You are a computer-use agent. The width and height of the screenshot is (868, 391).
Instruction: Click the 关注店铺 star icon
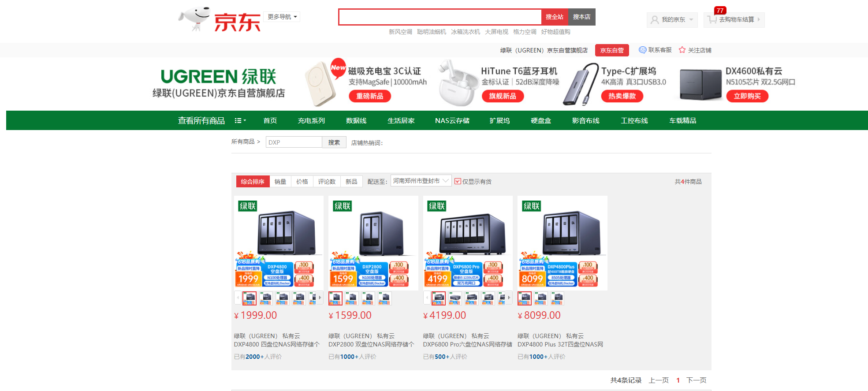[x=682, y=50]
